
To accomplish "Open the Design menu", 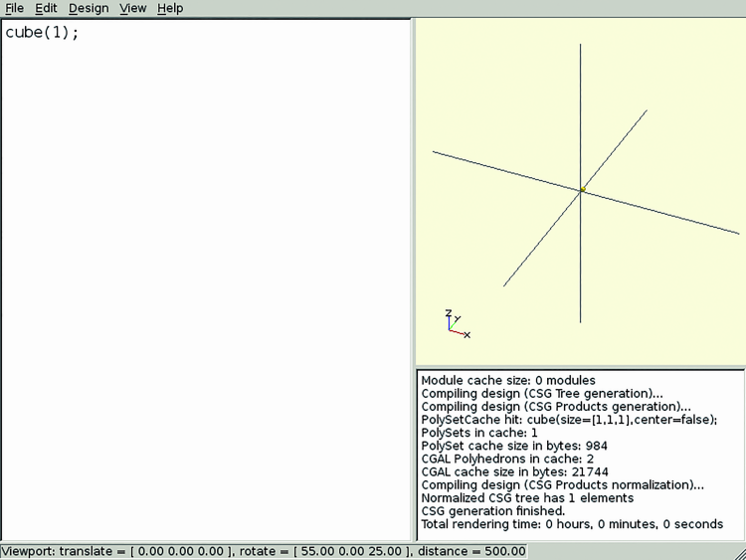I will click(89, 8).
